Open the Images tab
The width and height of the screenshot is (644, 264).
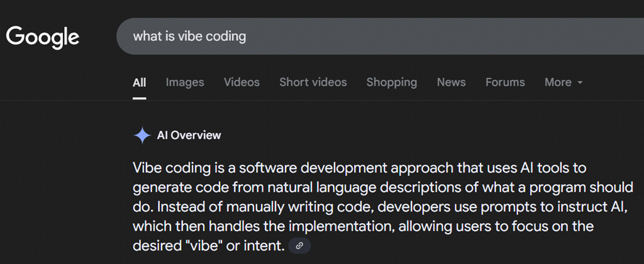[185, 82]
